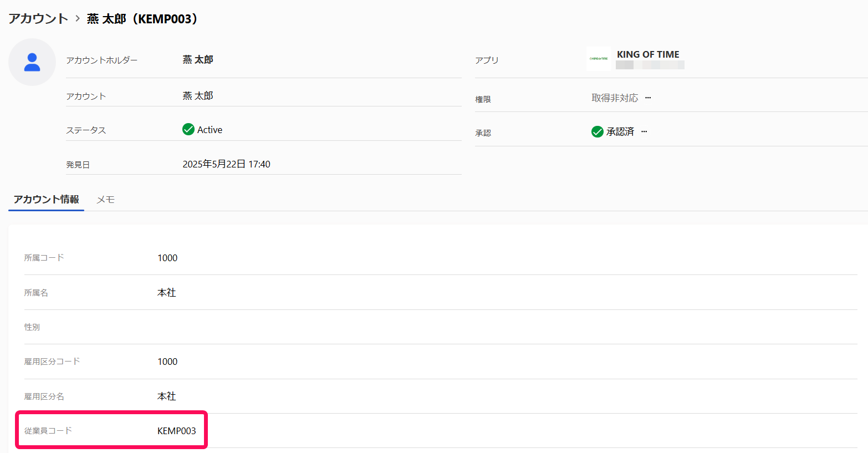Image resolution: width=868 pixels, height=453 pixels.
Task: Select the アカウント情報 tab
Action: click(46, 199)
